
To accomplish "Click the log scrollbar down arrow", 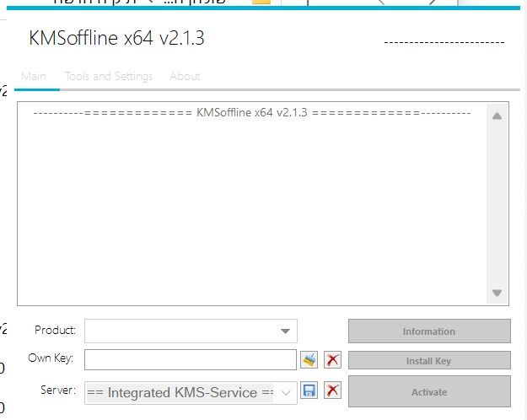I will 497,293.
